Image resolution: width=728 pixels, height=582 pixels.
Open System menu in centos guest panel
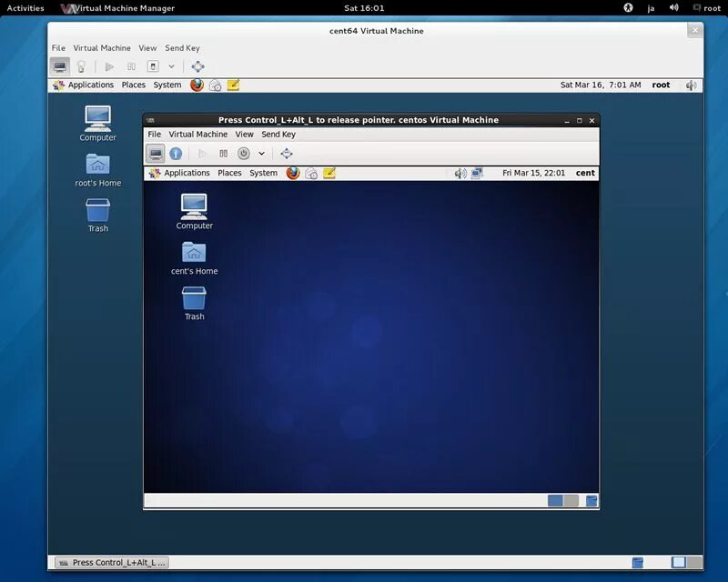263,173
